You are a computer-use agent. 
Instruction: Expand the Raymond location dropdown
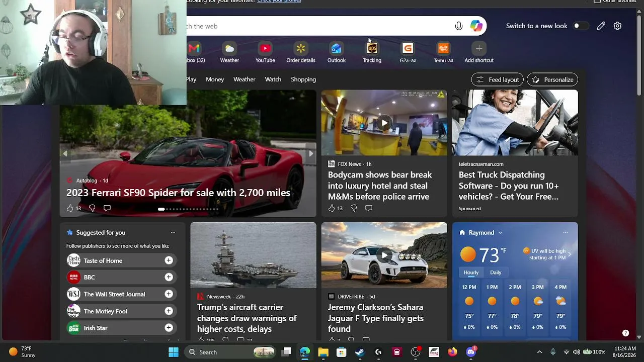pos(500,233)
